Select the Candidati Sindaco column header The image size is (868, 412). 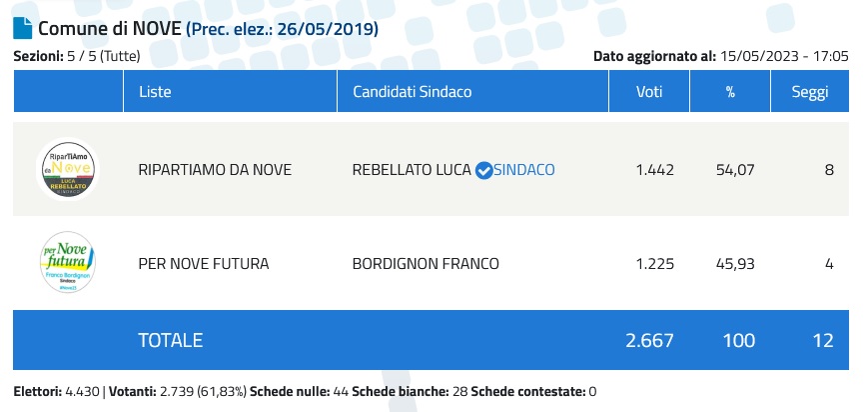[412, 92]
